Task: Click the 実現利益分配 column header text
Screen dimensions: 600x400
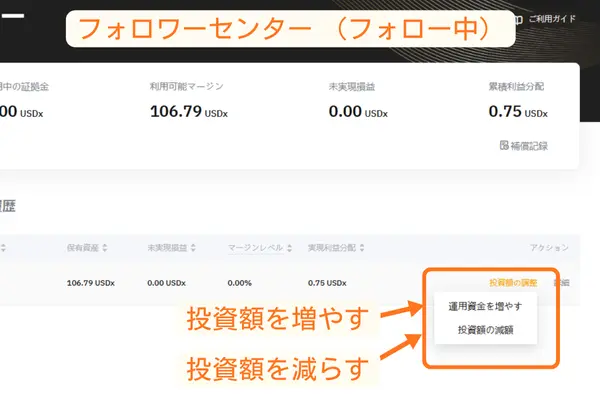Action: 331,248
